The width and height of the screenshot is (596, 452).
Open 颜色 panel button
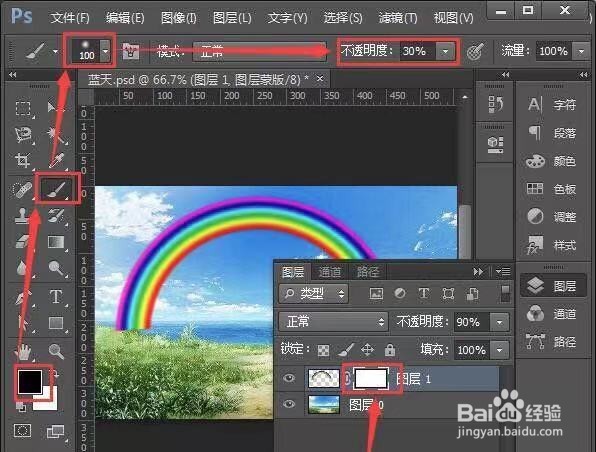point(551,161)
